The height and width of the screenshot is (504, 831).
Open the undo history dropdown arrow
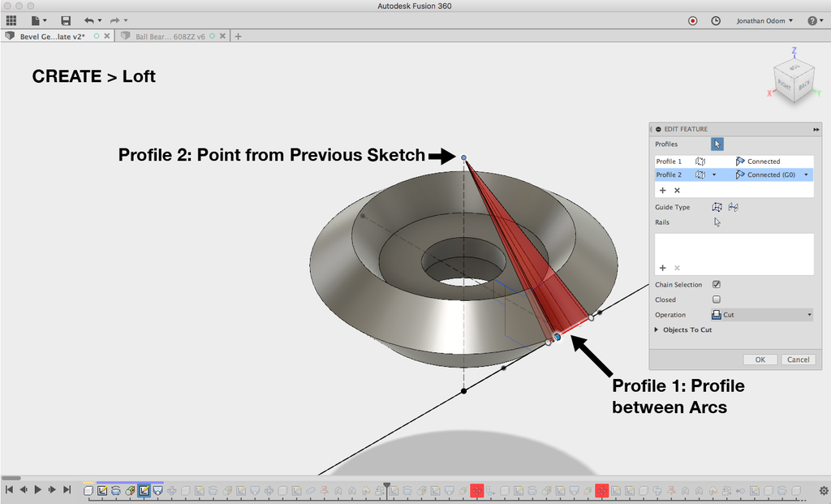point(100,20)
